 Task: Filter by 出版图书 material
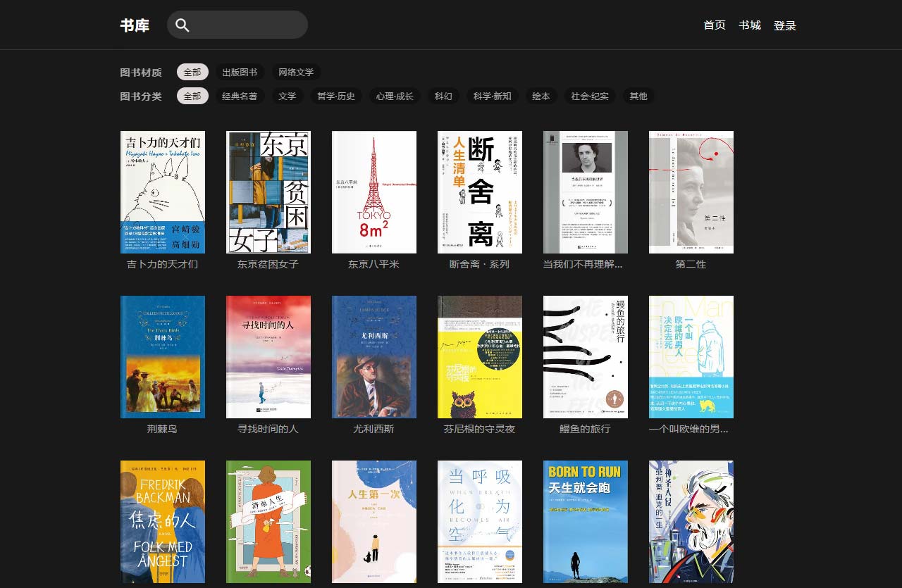pyautogui.click(x=240, y=72)
